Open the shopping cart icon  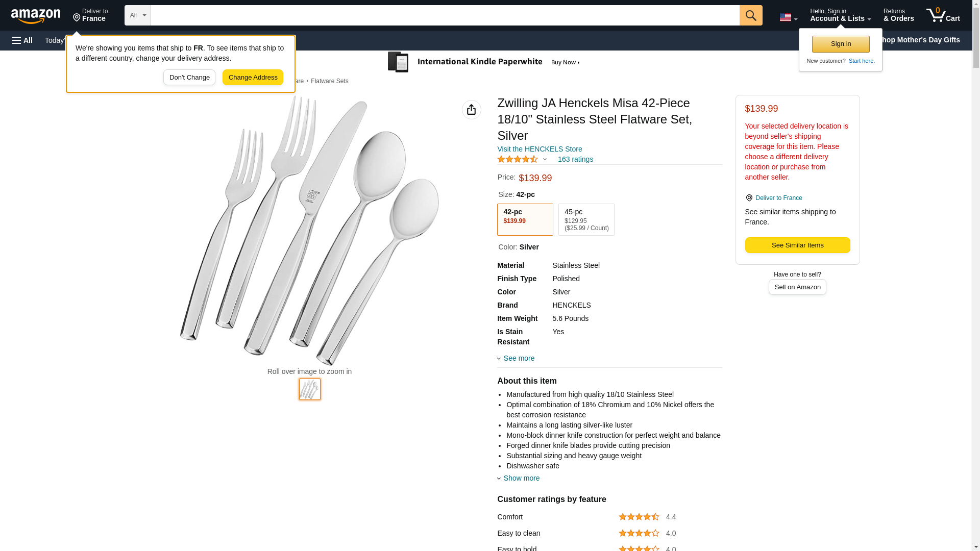(x=943, y=15)
